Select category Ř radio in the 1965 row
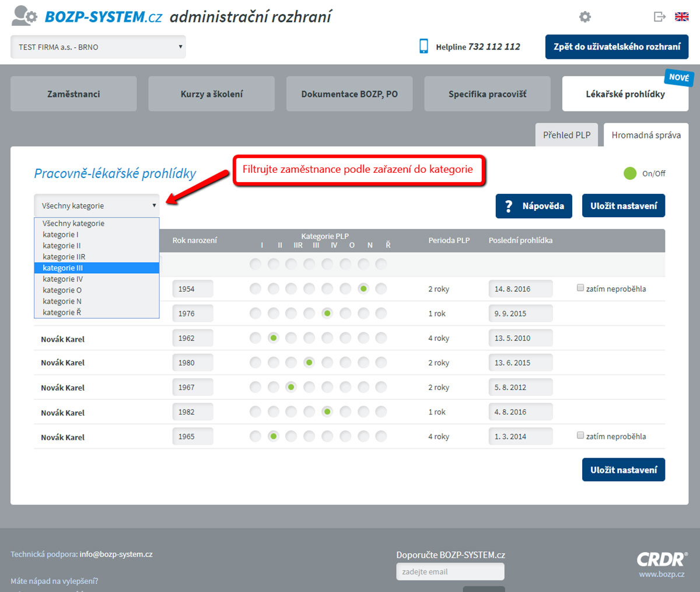Screen dimensions: 700x592 pos(381,436)
